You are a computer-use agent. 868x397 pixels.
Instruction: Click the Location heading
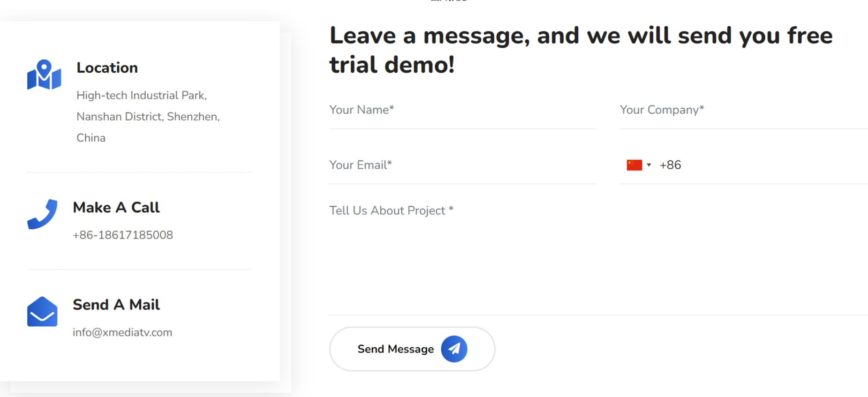tap(107, 68)
